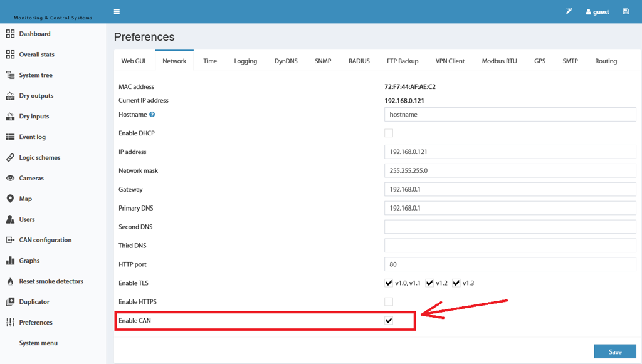This screenshot has width=642, height=364.
Task: Open the Hostname help question mark icon
Action: click(x=152, y=115)
